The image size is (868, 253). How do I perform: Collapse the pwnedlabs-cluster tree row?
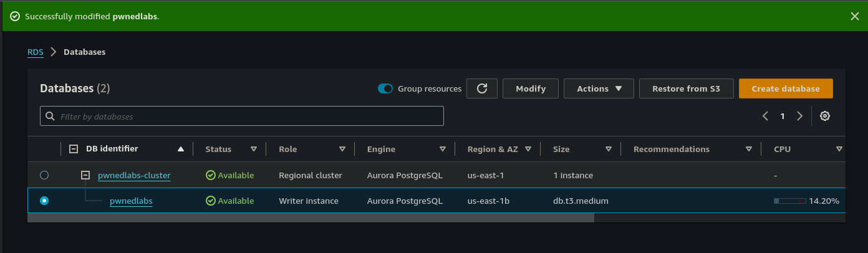coord(85,175)
